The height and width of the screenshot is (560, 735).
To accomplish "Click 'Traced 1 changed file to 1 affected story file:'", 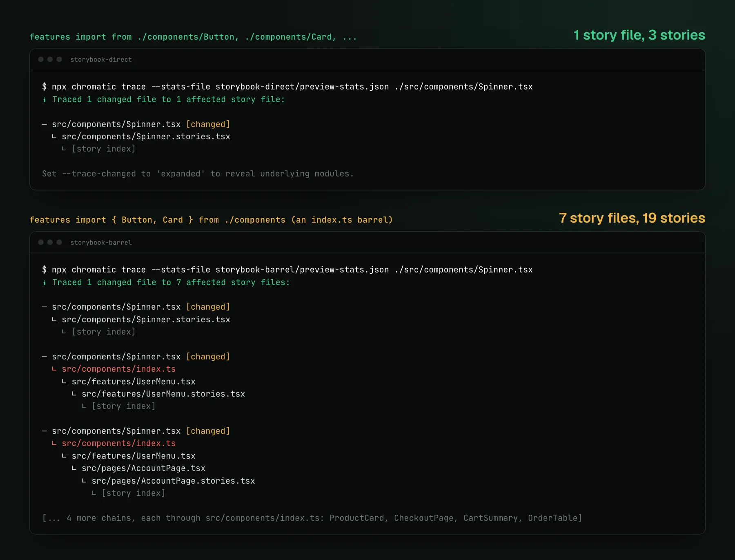I will [x=168, y=100].
